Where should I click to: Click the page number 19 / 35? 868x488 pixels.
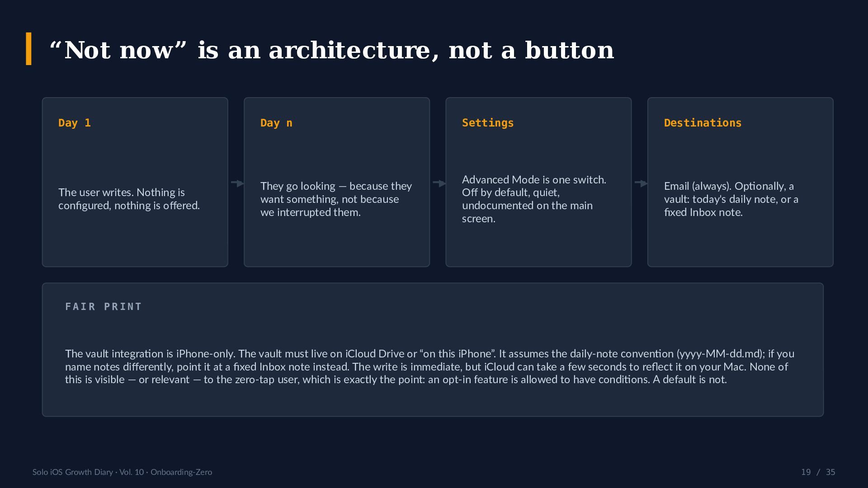[818, 472]
